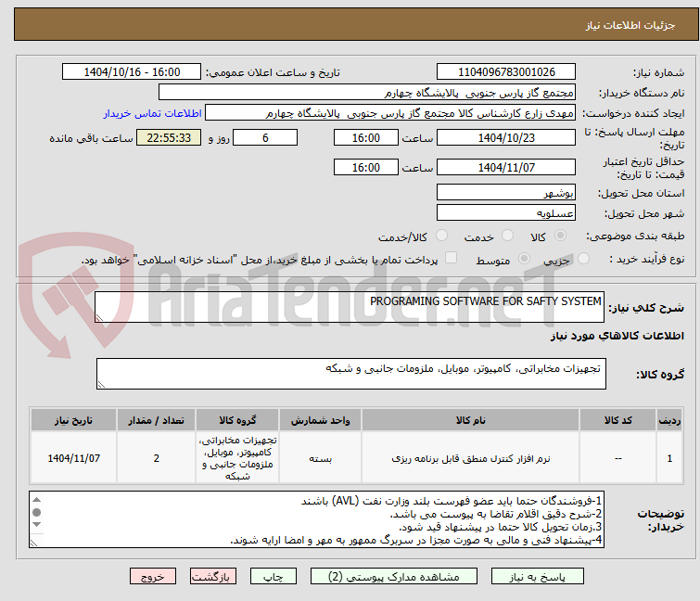Click the تعداد / مقدار column header
The image size is (700, 601).
click(156, 420)
